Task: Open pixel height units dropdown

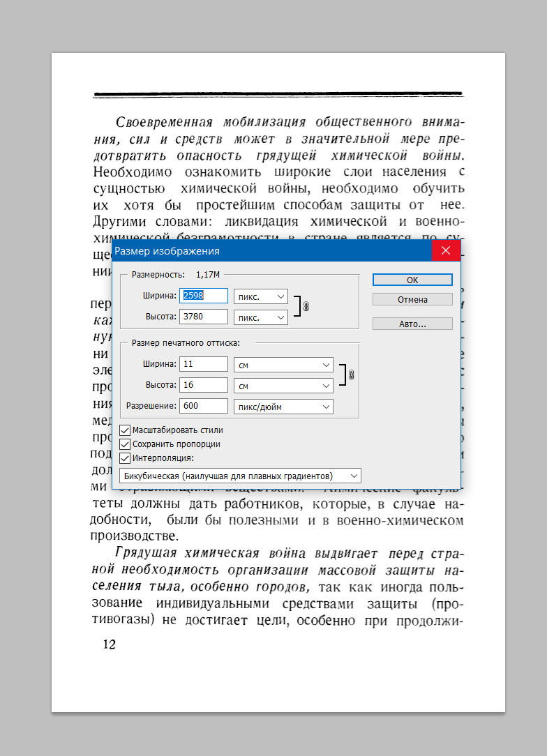Action: tap(260, 317)
